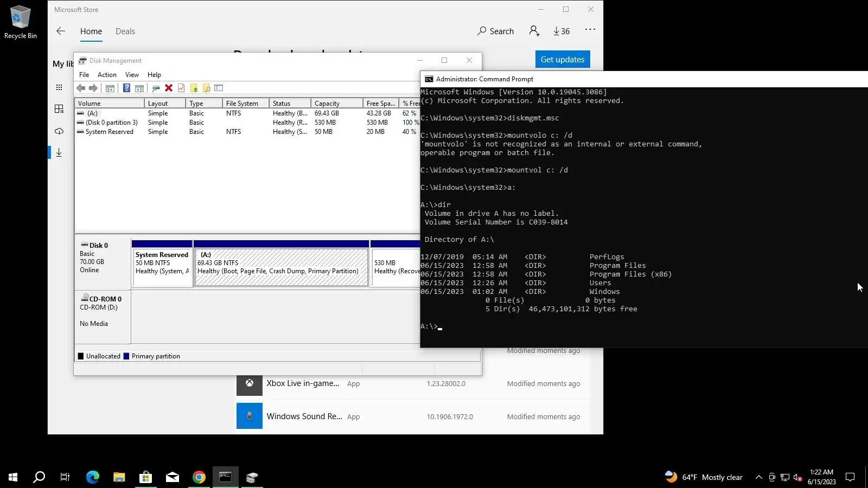Open the taskbar clock showing 1:22 AM

[x=821, y=477]
